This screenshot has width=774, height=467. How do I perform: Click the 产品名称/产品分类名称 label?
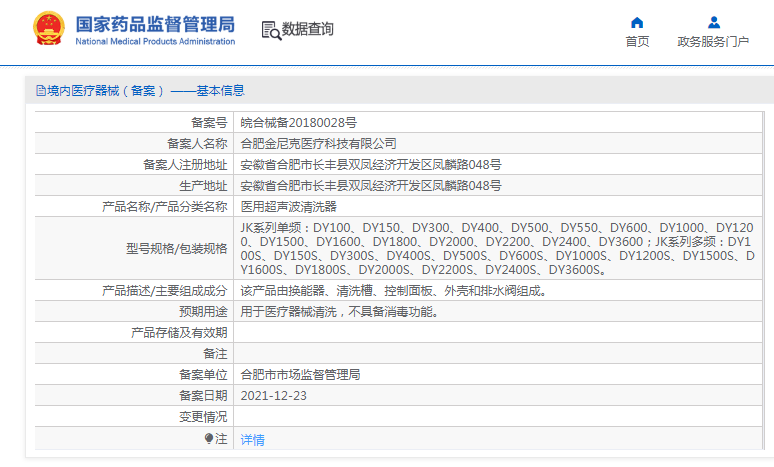tap(164, 206)
